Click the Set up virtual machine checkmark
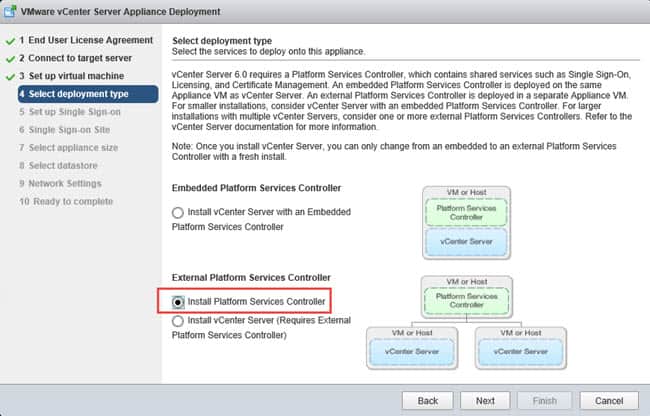Viewport: 650px width, 416px height. [10, 77]
